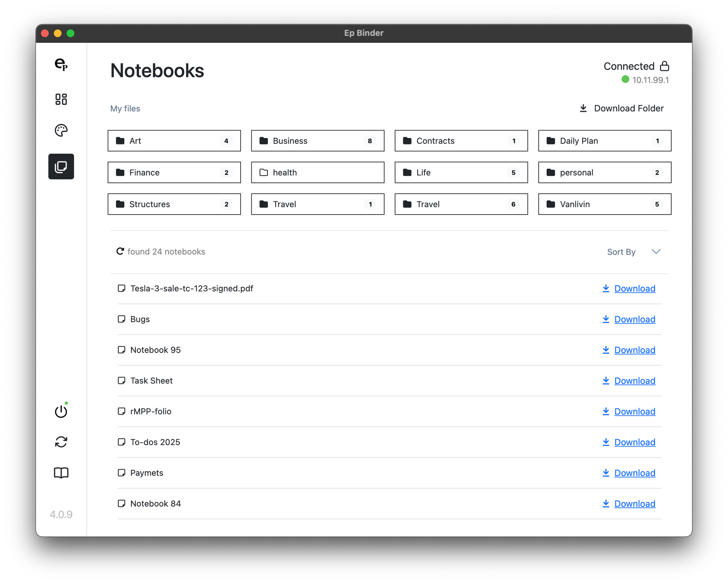Open the dashboard grid icon in sidebar

coord(61,99)
